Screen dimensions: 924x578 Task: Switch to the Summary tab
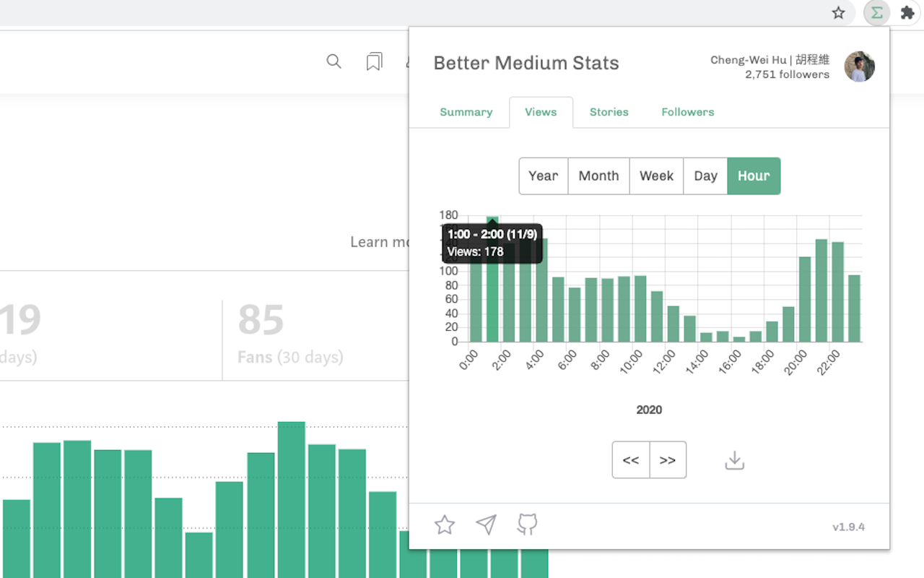coord(466,112)
